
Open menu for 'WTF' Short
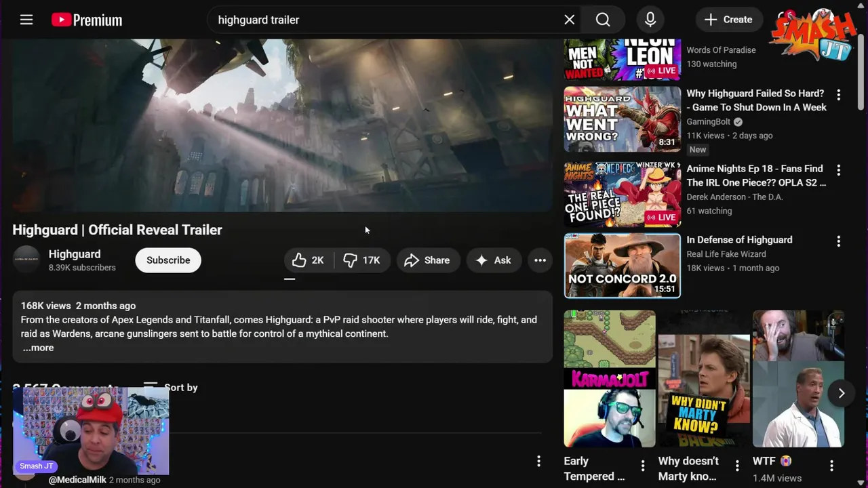pos(831,466)
